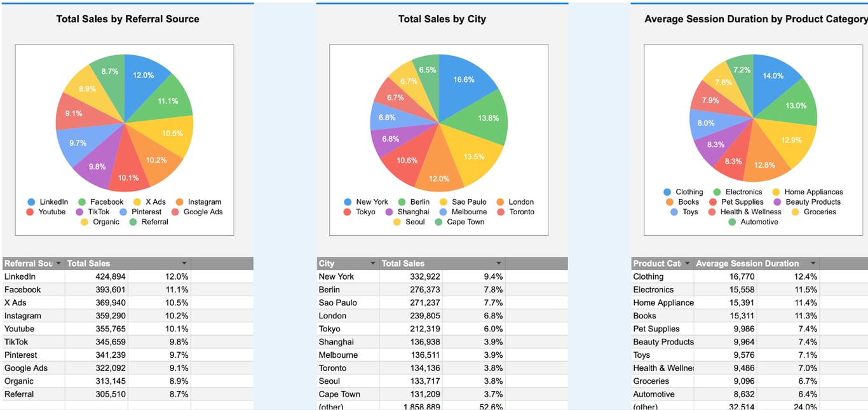Image resolution: width=868 pixels, height=410 pixels.
Task: Select the cell with 15,558
Action: coord(725,290)
